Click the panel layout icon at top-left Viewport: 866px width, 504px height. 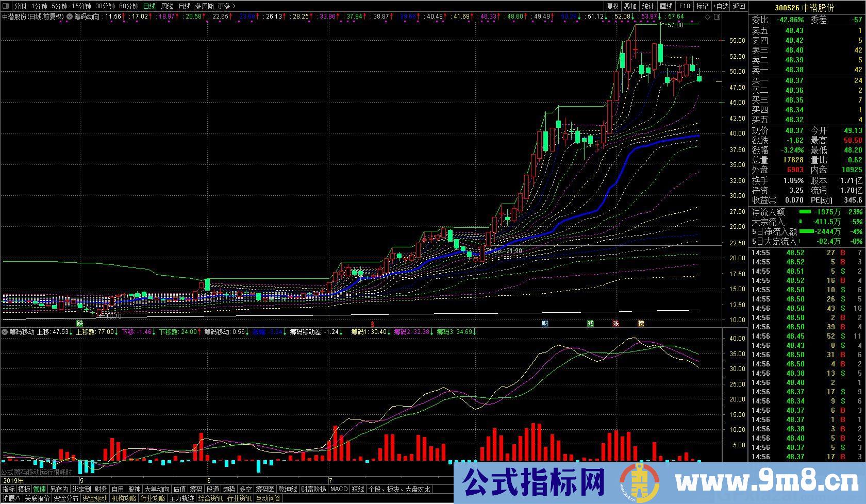click(x=6, y=6)
